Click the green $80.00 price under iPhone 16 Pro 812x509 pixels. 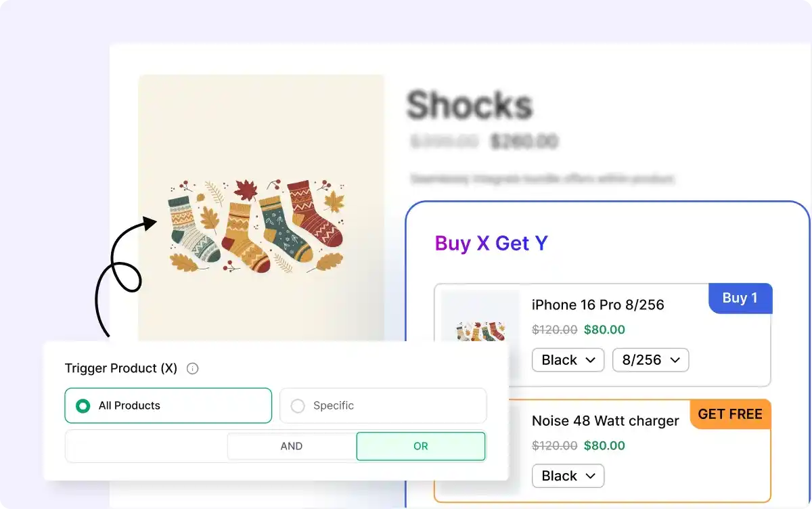[604, 330]
